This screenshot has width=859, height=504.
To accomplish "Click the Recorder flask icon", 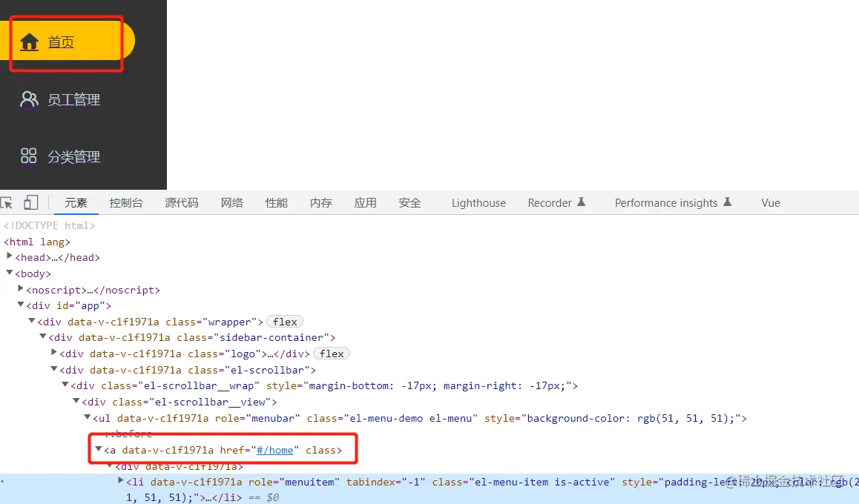I will click(582, 202).
